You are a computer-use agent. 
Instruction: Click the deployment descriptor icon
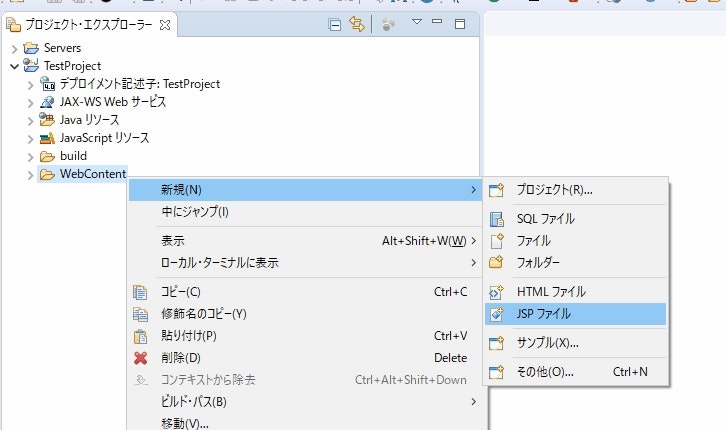click(x=47, y=83)
